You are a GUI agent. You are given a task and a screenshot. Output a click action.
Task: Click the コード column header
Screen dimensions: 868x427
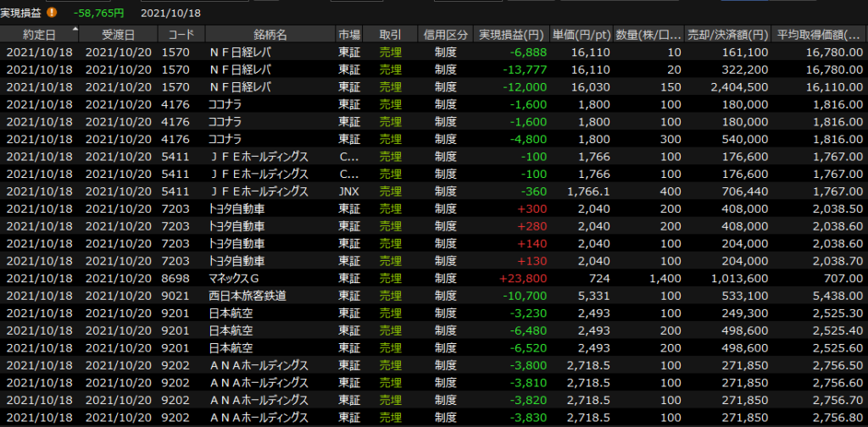181,35
